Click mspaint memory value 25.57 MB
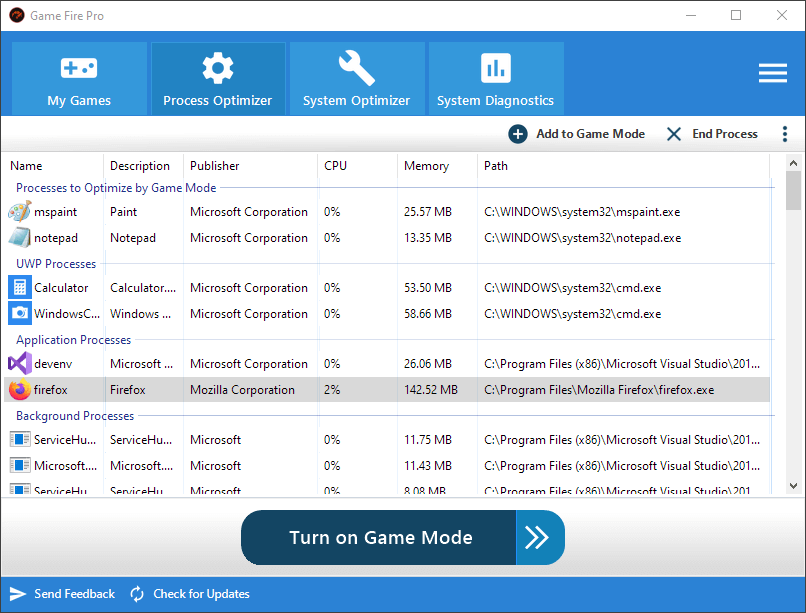Viewport: 806px width, 613px height. pyautogui.click(x=428, y=212)
